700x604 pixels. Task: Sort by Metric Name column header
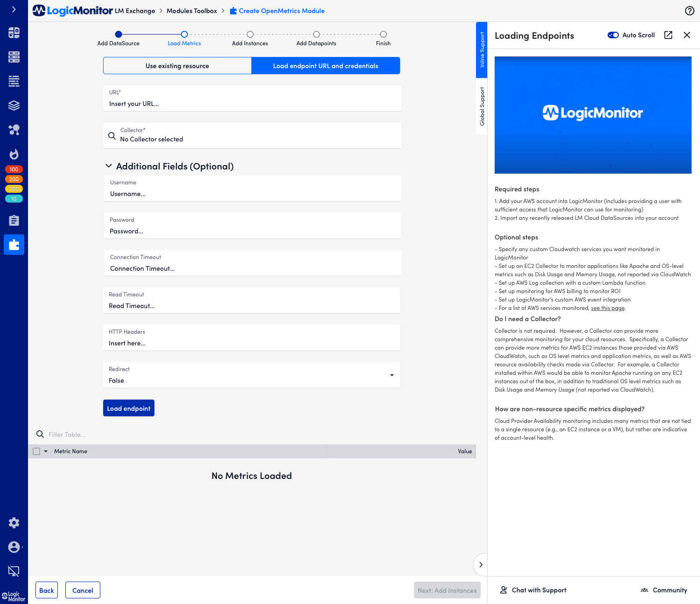(x=70, y=451)
